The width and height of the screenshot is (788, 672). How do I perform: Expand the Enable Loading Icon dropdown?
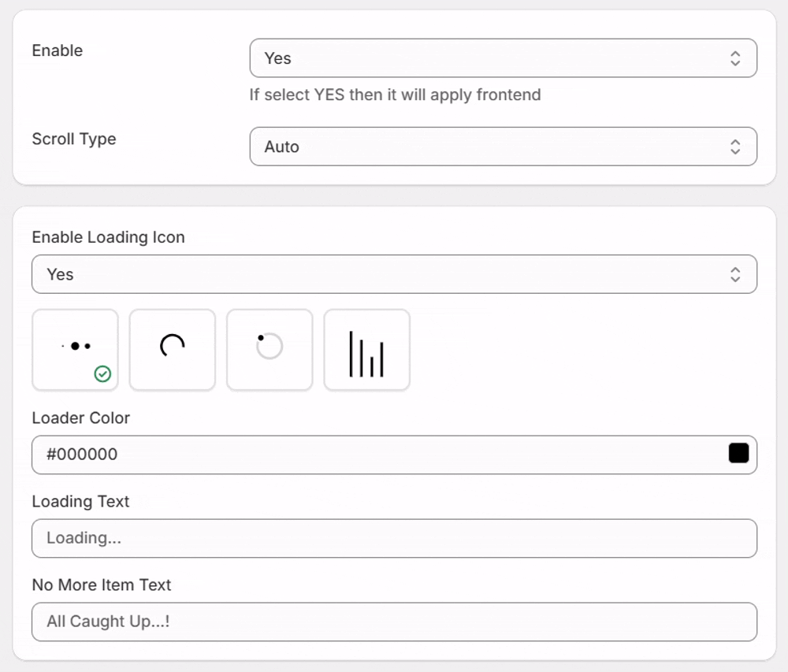pyautogui.click(x=395, y=274)
